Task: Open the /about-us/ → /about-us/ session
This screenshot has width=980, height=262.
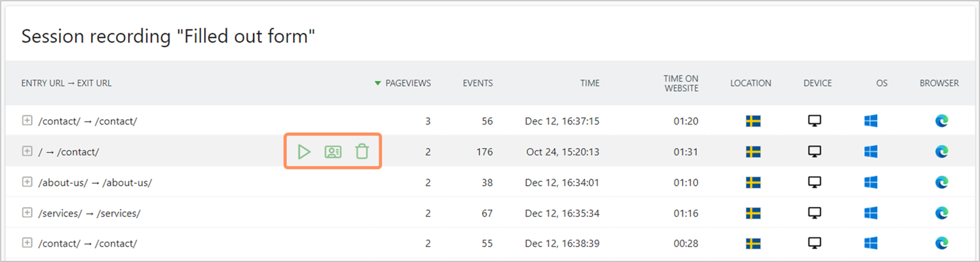Action: pos(95,183)
